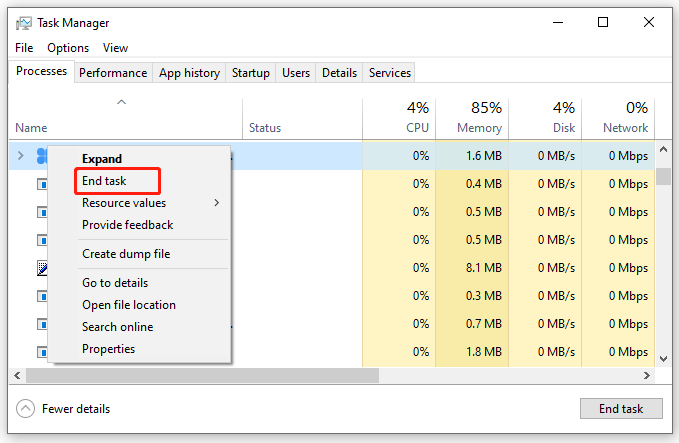Click sort arrow above Name column
This screenshot has width=679, height=443.
coord(122,102)
